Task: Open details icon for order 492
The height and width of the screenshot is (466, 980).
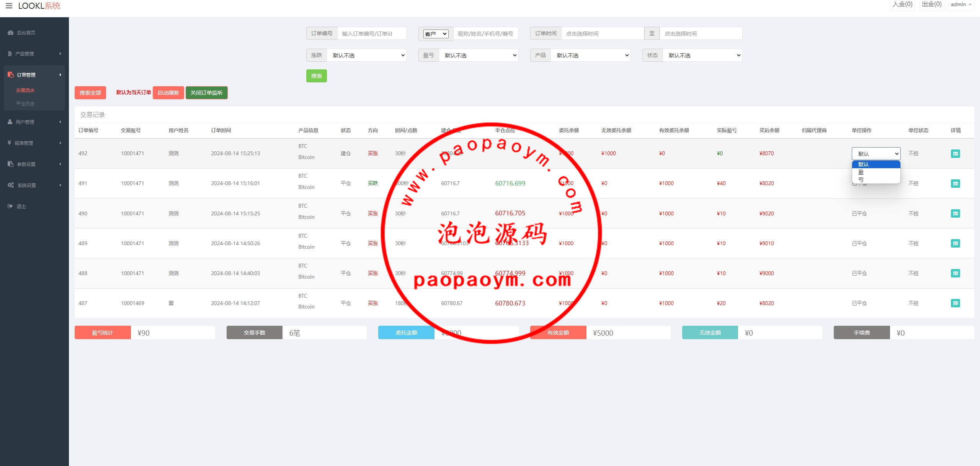Action: [955, 154]
